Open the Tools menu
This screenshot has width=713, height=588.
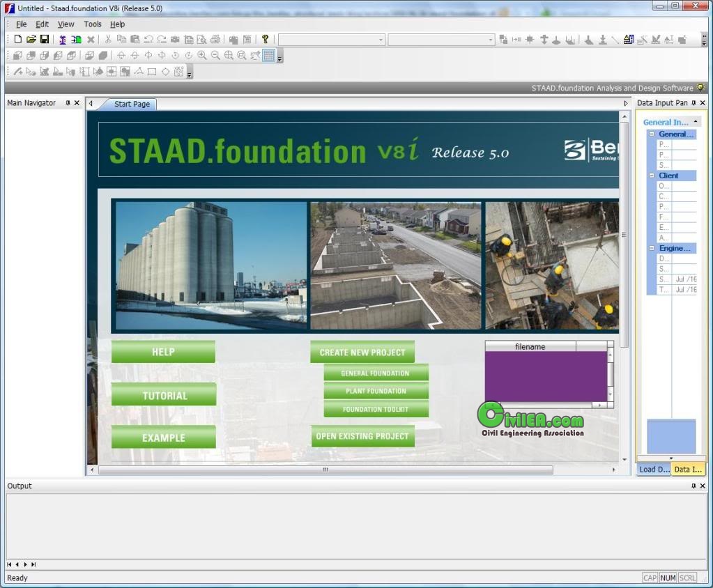click(x=92, y=24)
